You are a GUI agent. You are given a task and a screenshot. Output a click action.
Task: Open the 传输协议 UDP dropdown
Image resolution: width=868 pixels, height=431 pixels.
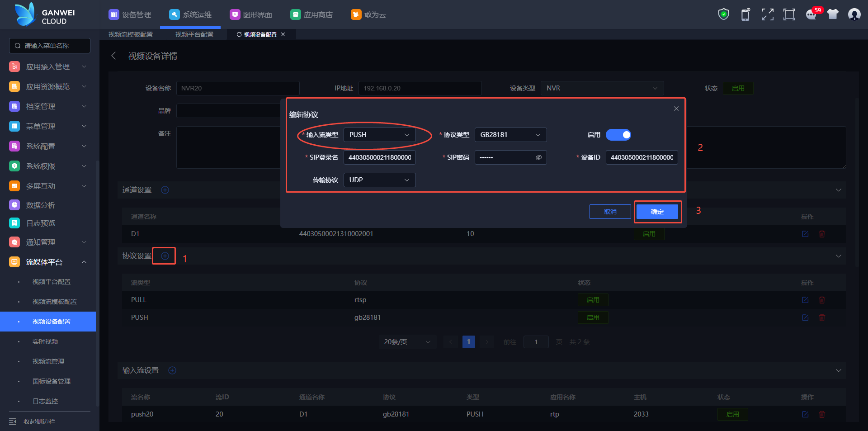379,180
